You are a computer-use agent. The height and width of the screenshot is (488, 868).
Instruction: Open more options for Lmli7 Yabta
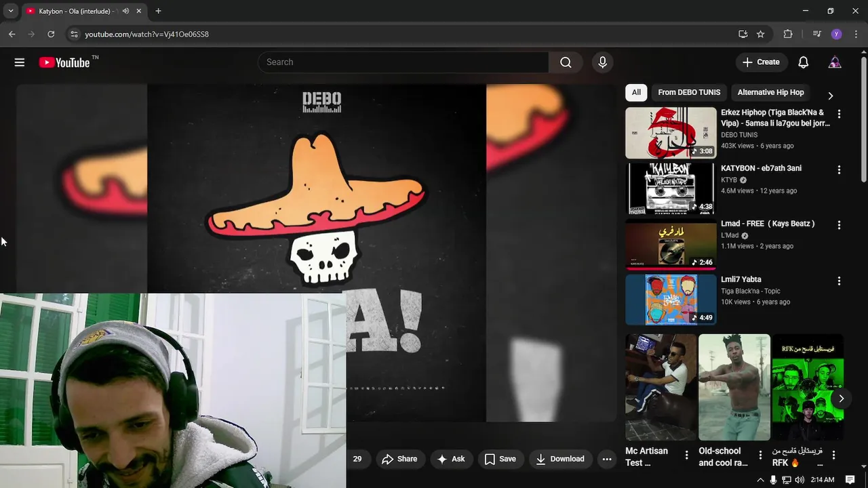point(839,281)
